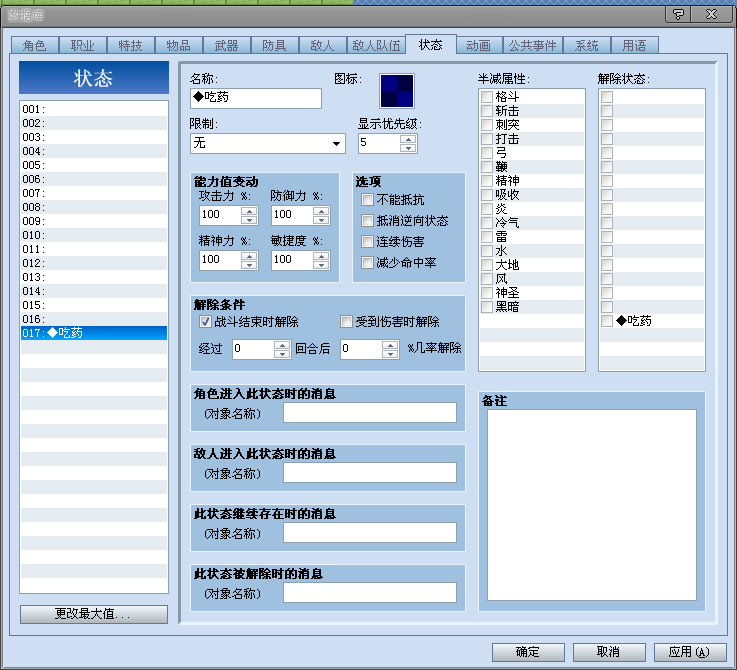Click the 应用(A) button
Viewport: 737px width, 670px height.
pyautogui.click(x=690, y=652)
